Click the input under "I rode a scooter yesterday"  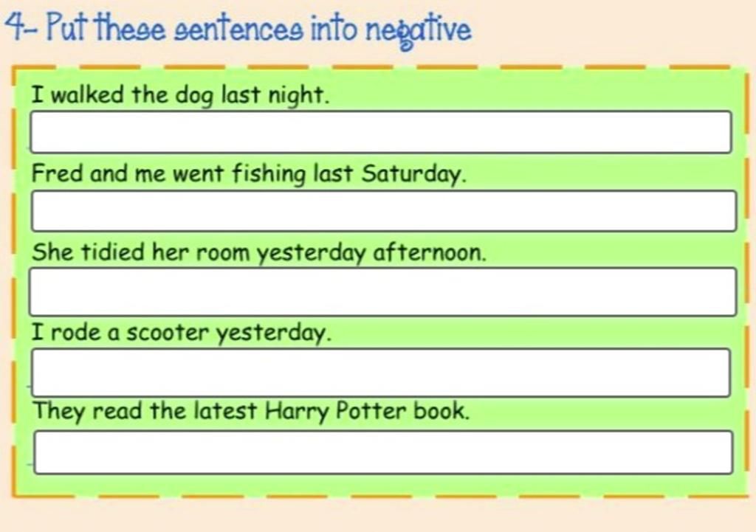381,373
